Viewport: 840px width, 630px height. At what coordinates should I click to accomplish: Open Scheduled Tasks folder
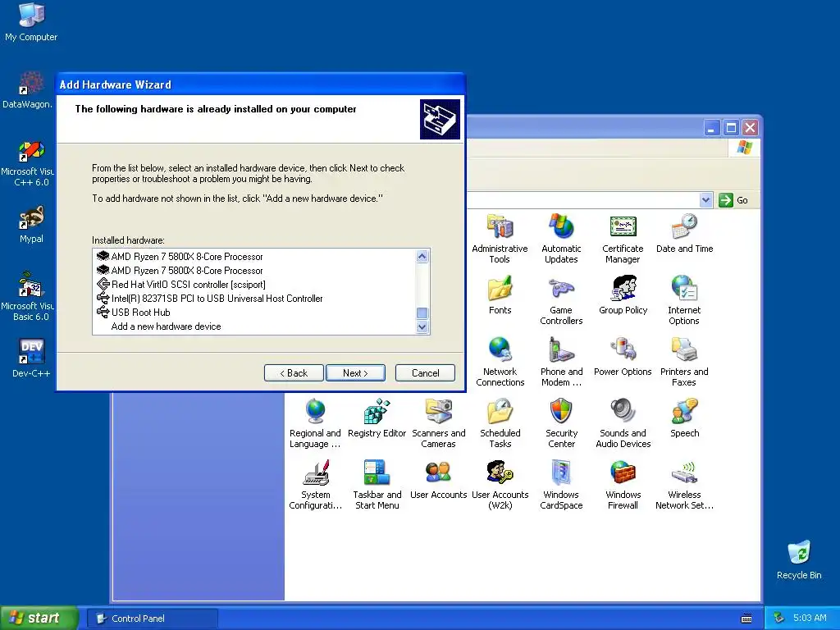500,423
